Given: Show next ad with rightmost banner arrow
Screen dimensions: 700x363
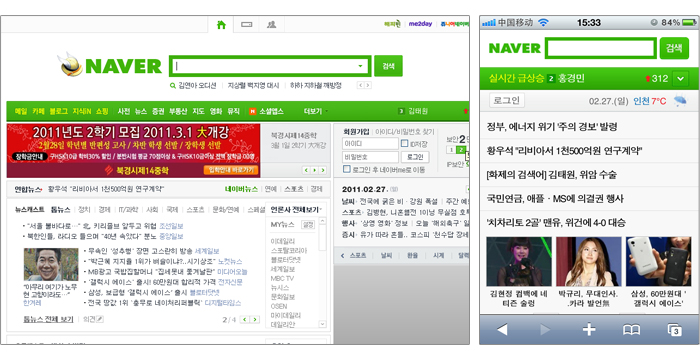Looking at the screenshot, I should click(323, 170).
